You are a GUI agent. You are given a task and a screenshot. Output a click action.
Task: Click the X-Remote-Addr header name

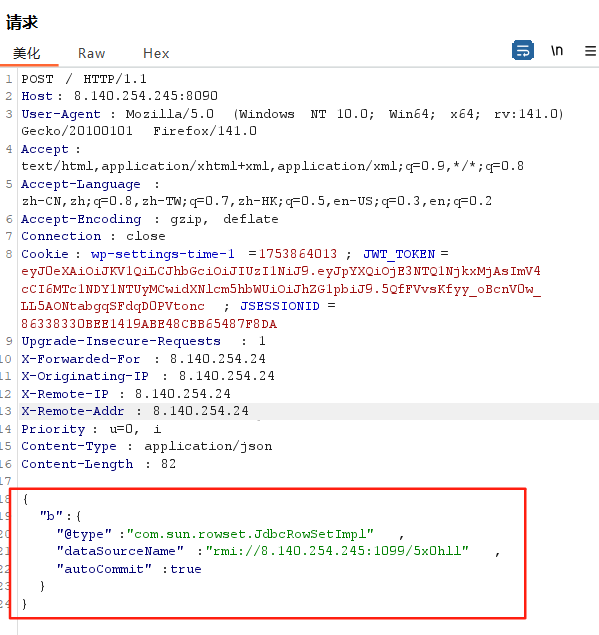pos(73,411)
